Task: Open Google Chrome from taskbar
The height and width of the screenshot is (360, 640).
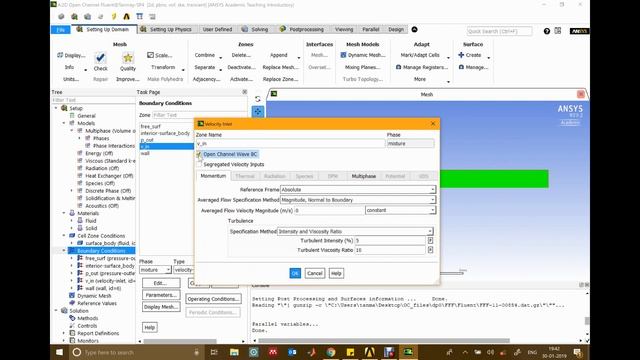Action: click(x=331, y=352)
